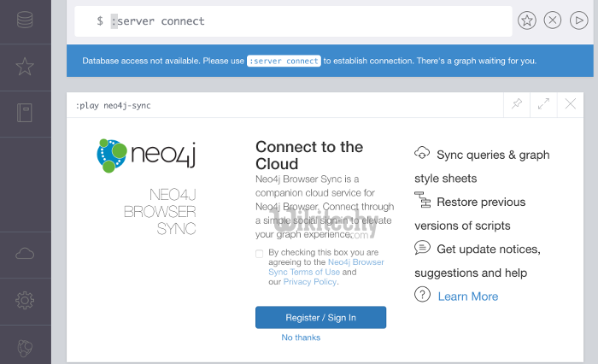Open the Neo4j Browser Sync Terms of Use link

pyautogui.click(x=326, y=267)
